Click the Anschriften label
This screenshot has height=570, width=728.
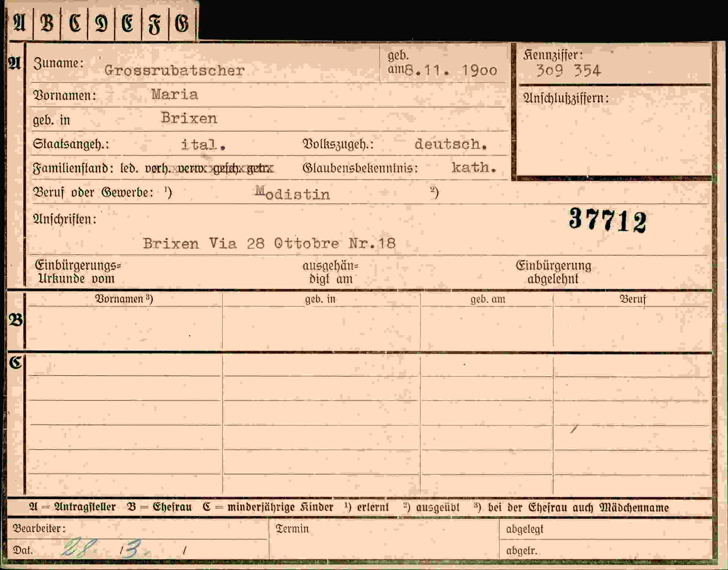(65, 219)
